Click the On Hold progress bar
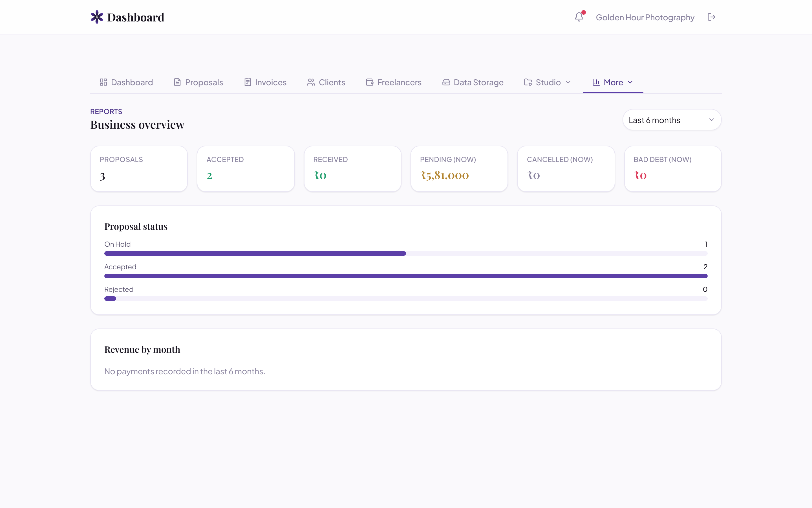Image resolution: width=812 pixels, height=508 pixels. [x=406, y=253]
